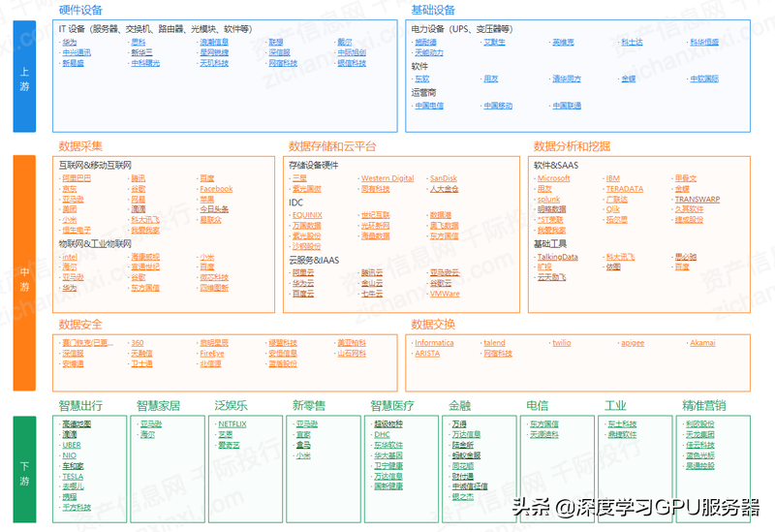Image resolution: width=775 pixels, height=532 pixels.
Task: Click the 上游 blue section label
Action: [x=24, y=77]
